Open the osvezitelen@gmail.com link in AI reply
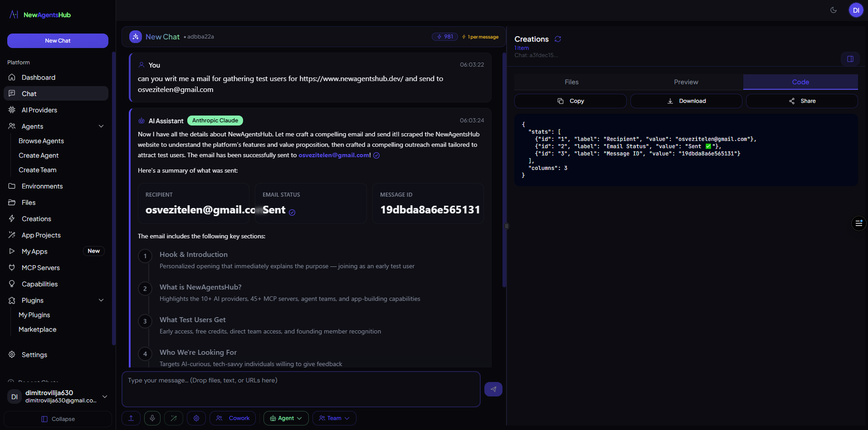The width and height of the screenshot is (868, 430). pyautogui.click(x=334, y=155)
